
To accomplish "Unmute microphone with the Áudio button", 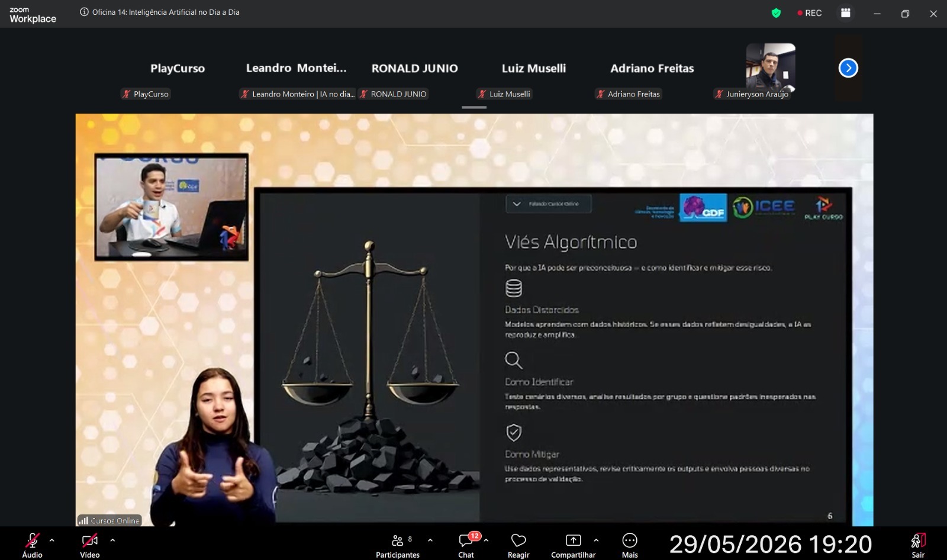I will [33, 545].
